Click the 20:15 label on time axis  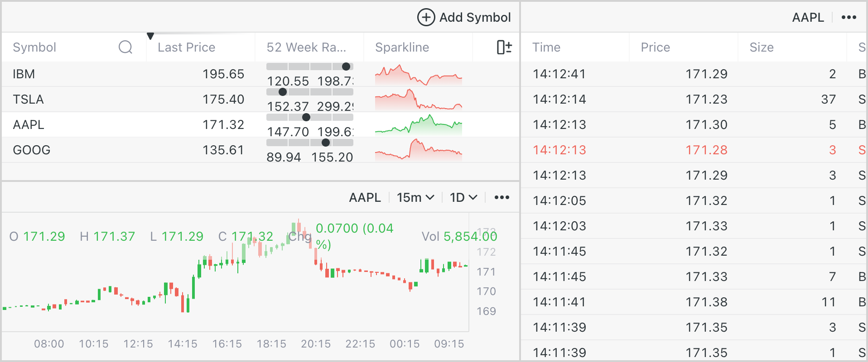(316, 344)
